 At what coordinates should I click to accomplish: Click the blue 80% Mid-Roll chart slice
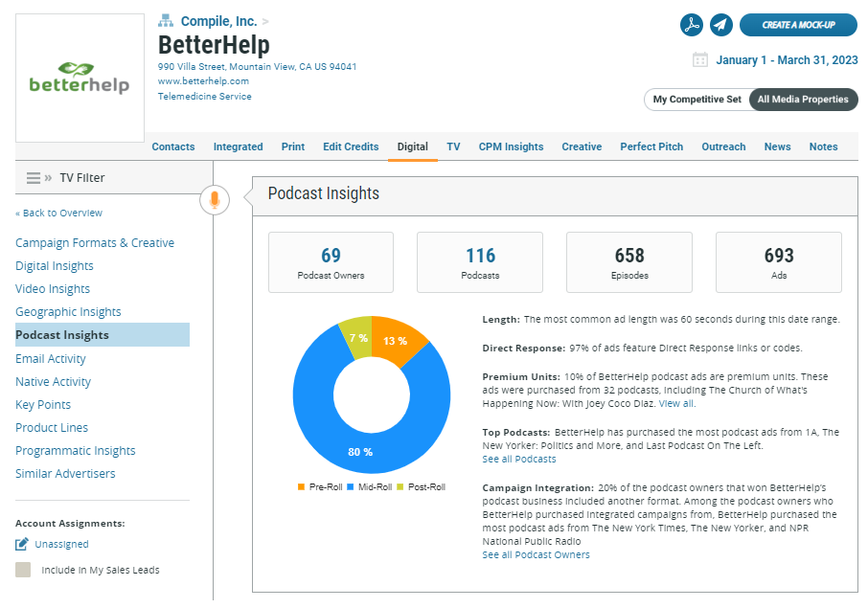click(360, 452)
